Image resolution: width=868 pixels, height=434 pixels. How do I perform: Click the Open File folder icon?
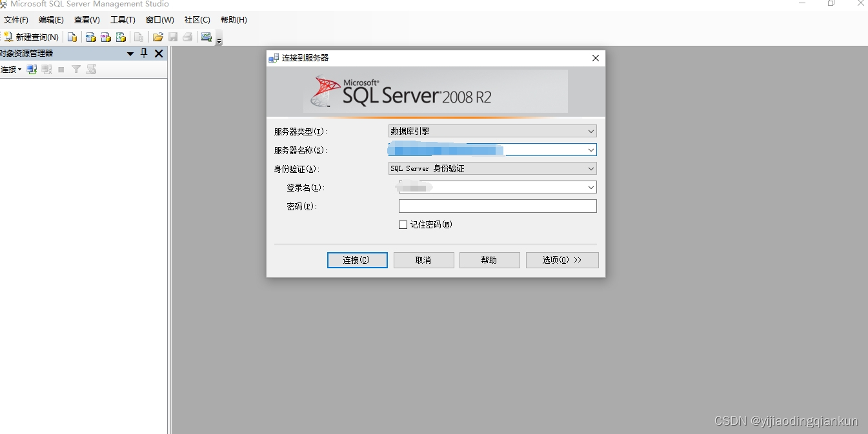coord(157,37)
